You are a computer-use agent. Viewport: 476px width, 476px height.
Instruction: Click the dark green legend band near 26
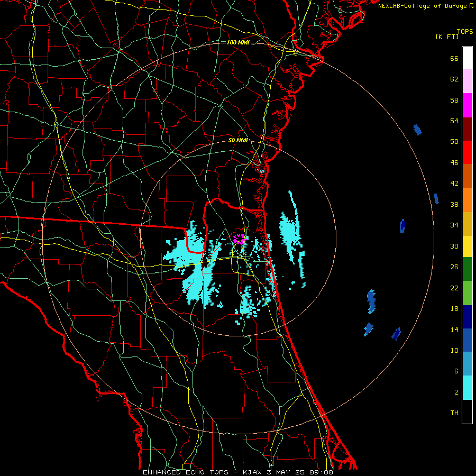[x=467, y=269]
